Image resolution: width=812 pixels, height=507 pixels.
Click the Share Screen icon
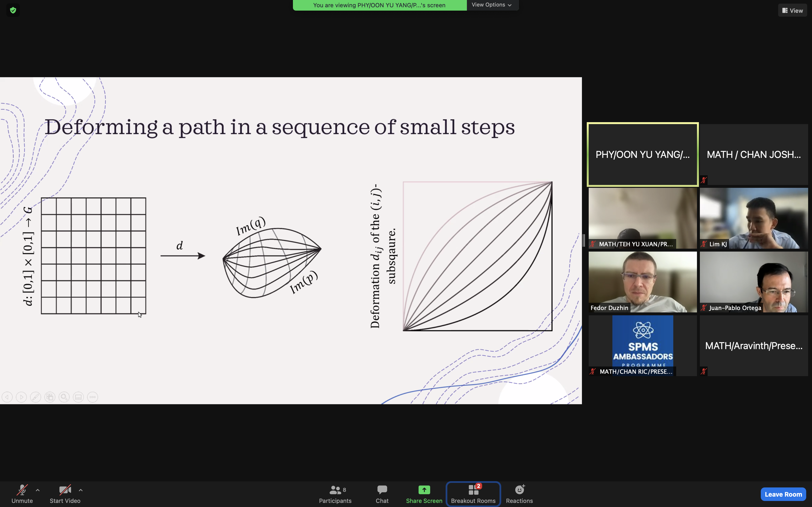pos(424,490)
